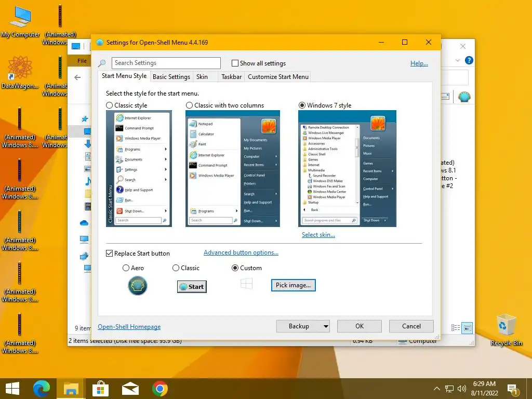
Task: Click the magnifier icon beside Search Settings
Action: click(102, 63)
